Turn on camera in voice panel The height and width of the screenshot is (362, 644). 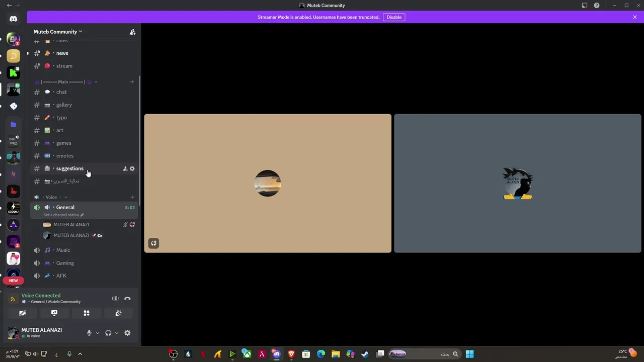(x=22, y=313)
